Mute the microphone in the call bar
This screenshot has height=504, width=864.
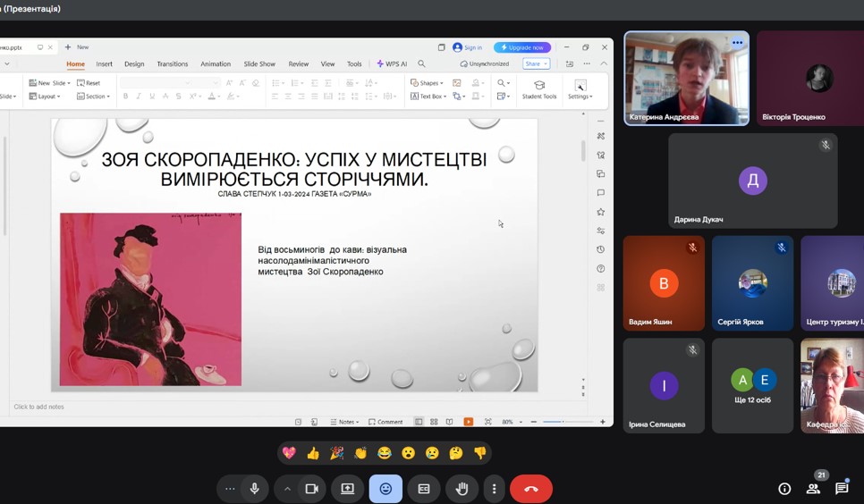(x=255, y=489)
